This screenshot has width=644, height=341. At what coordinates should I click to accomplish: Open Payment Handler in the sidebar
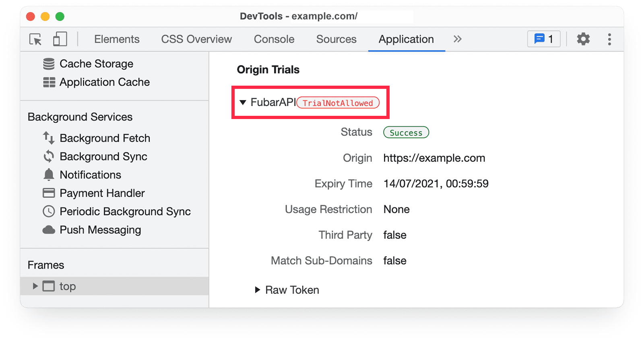[102, 193]
